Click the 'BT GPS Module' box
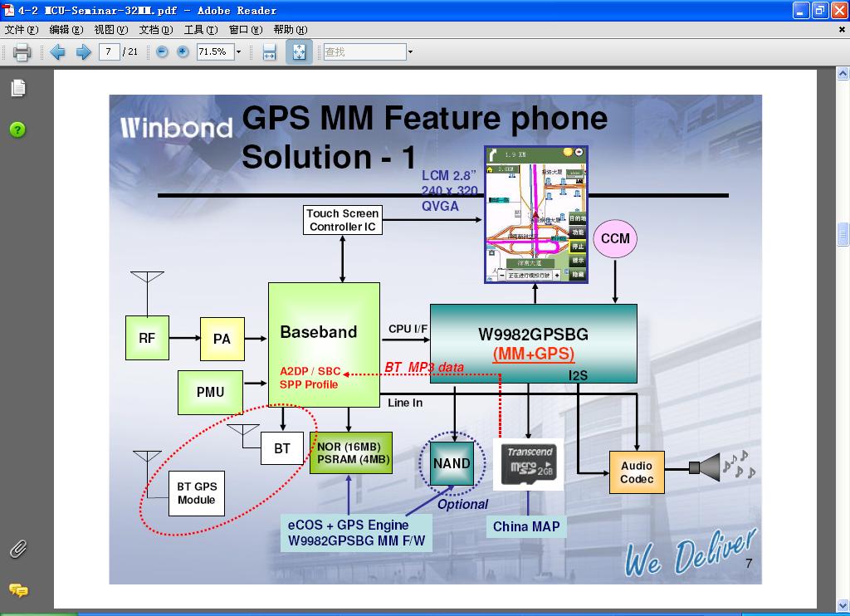The image size is (850, 616). coord(197,493)
